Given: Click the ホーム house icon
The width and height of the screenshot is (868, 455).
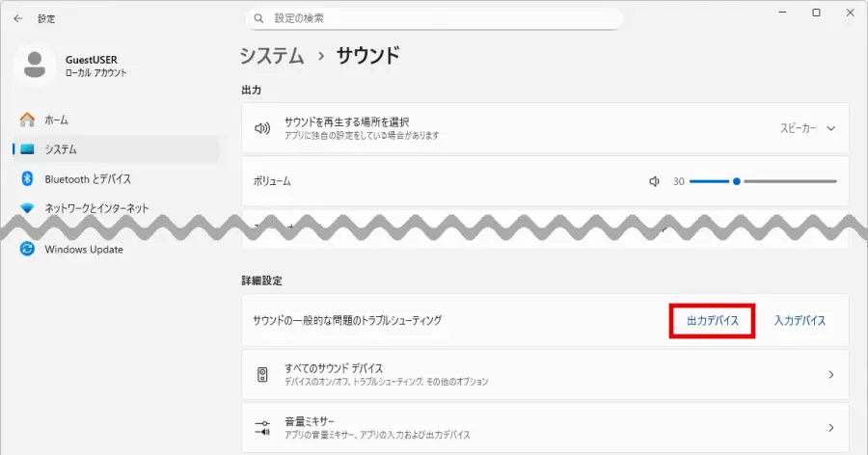Looking at the screenshot, I should click(x=27, y=120).
